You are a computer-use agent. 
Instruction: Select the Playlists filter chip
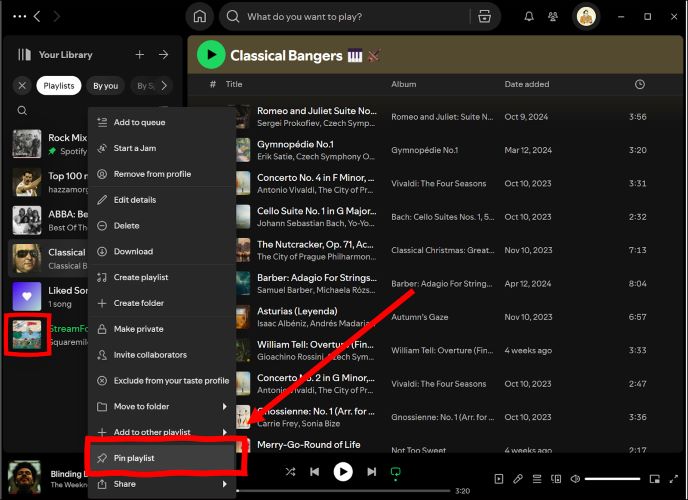[59, 86]
